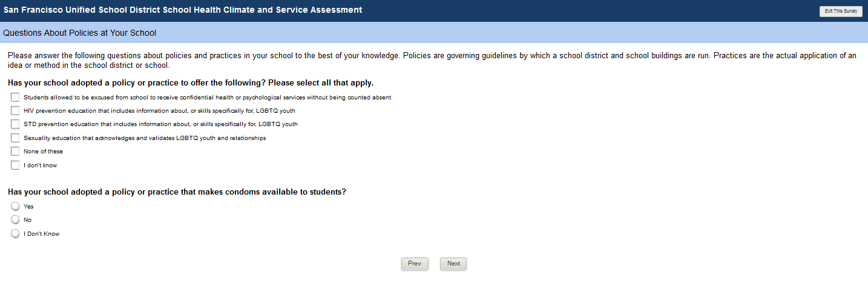Click the STD prevention education label text
The width and height of the screenshot is (868, 294).
pos(160,124)
